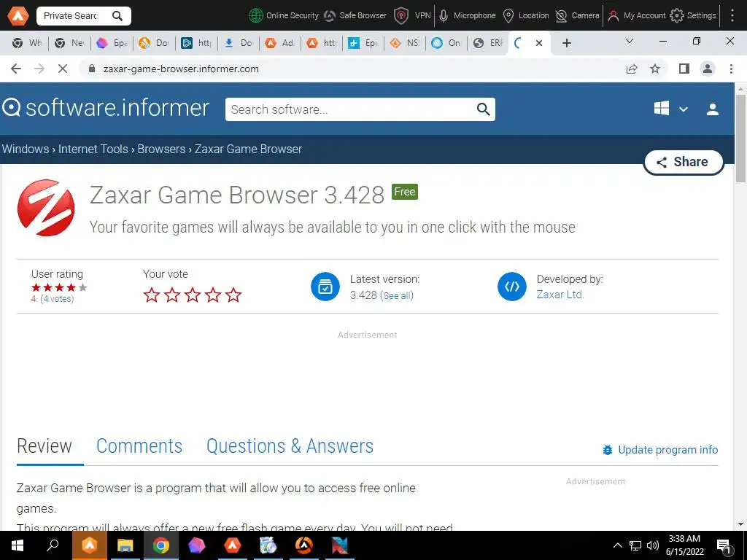Click the address bar URL field
The height and width of the screenshot is (560, 747).
point(352,69)
